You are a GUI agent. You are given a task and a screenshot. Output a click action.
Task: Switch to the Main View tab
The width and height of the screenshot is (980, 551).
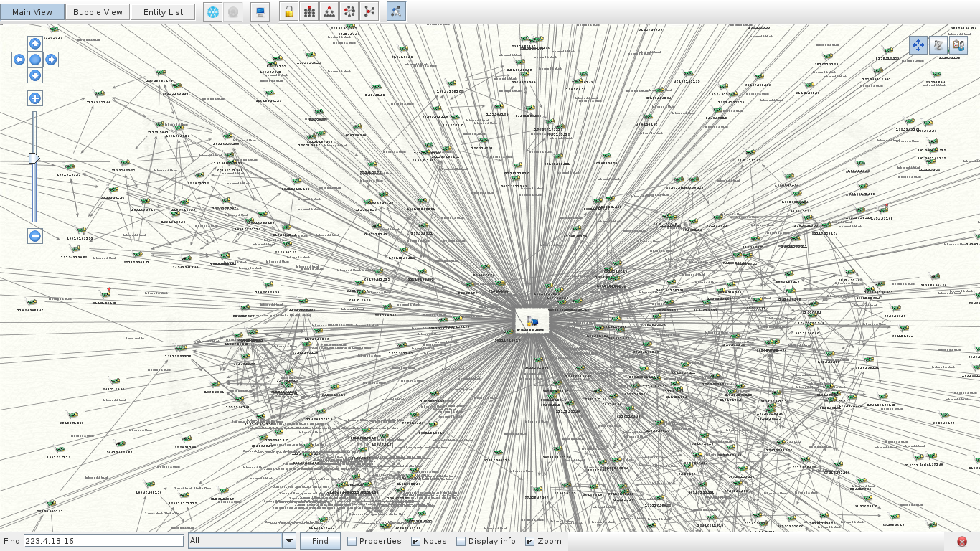tap(32, 12)
